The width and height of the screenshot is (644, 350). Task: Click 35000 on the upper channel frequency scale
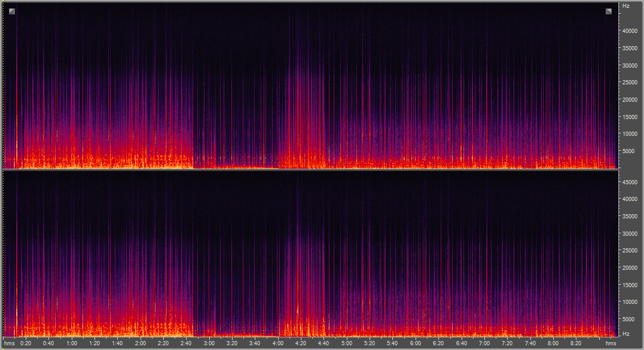point(630,48)
